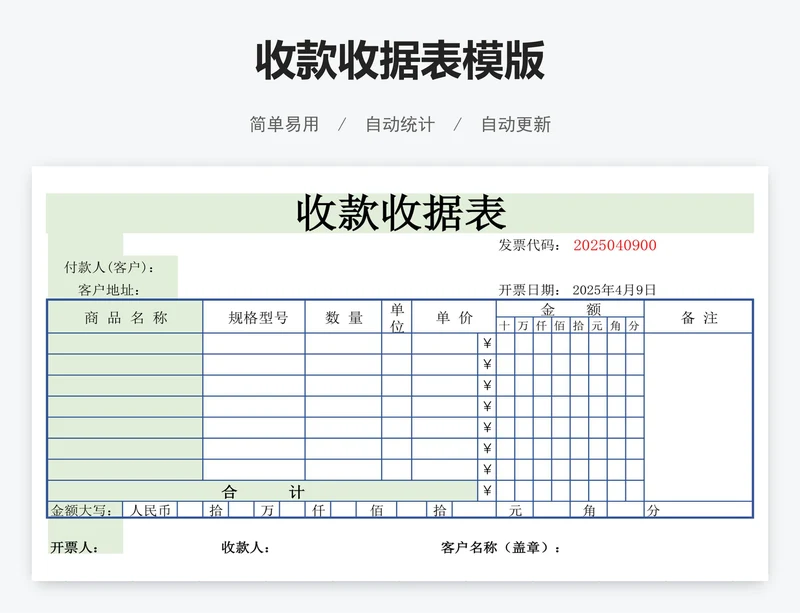Click the 开票人： label
800x613 pixels.
pyautogui.click(x=74, y=548)
